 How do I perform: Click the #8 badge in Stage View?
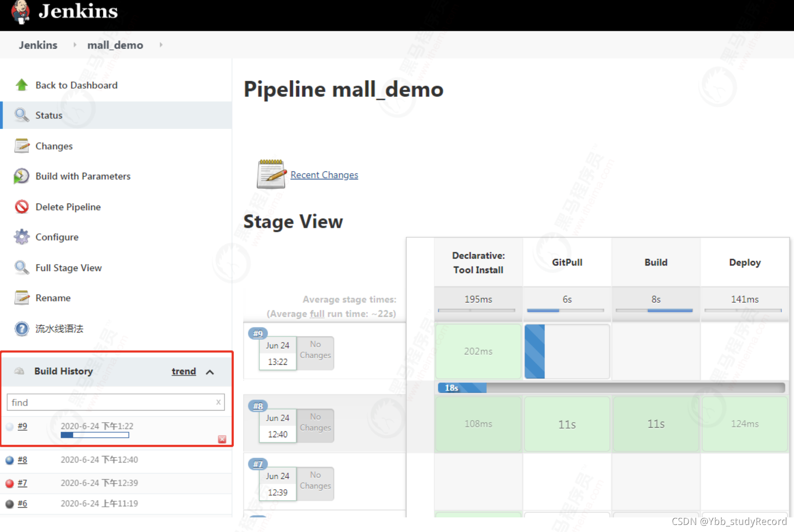[x=258, y=406]
